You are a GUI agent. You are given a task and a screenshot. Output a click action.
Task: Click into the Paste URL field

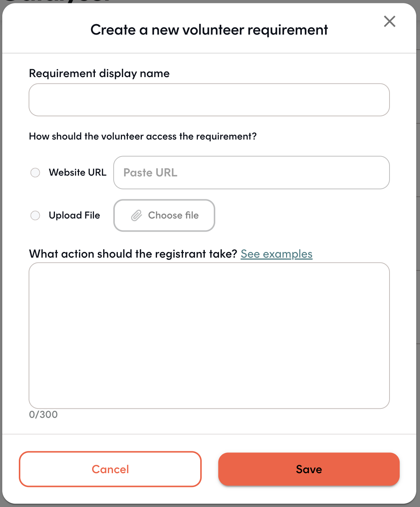(251, 173)
